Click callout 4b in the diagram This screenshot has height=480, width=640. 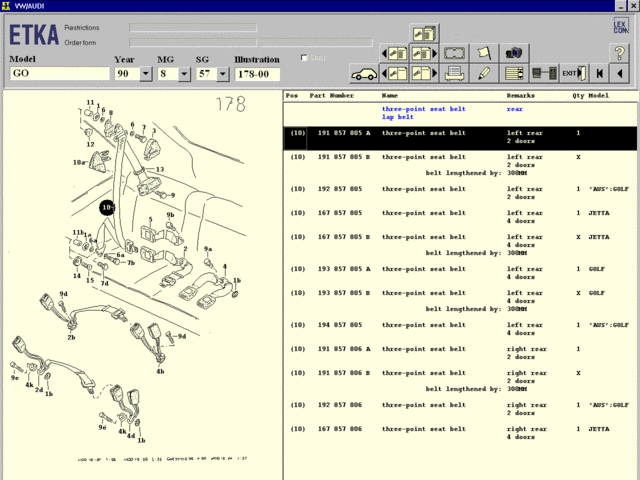point(160,371)
